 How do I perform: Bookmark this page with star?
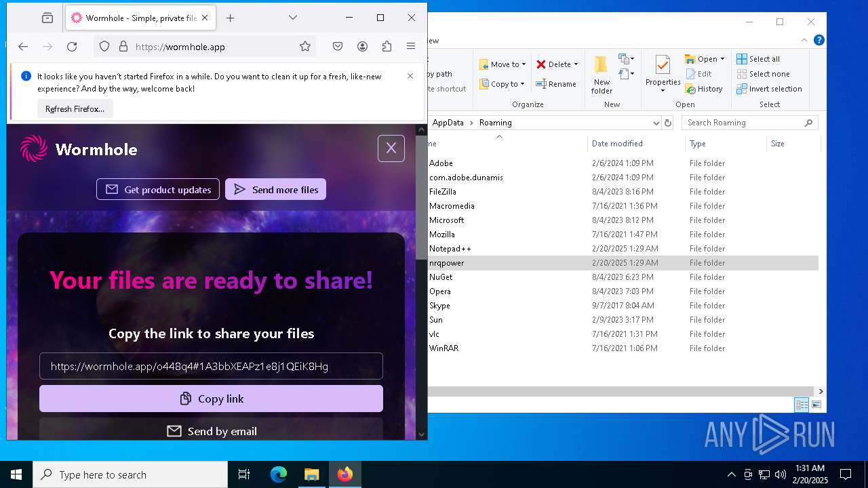click(305, 46)
